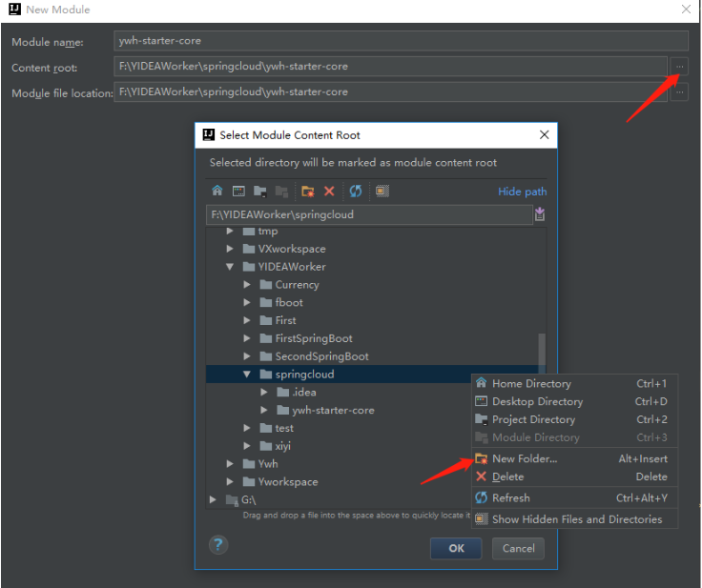Click the Content root path field

pyautogui.click(x=390, y=66)
